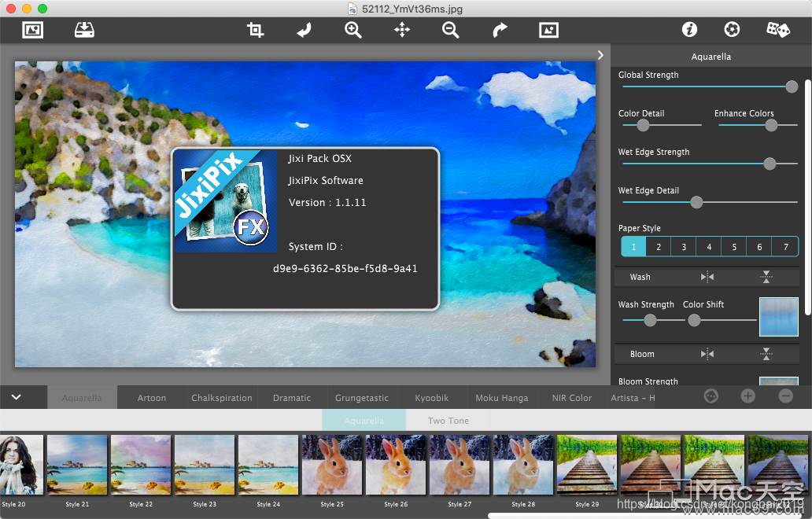Open the support lifebuoy icon

click(x=732, y=30)
